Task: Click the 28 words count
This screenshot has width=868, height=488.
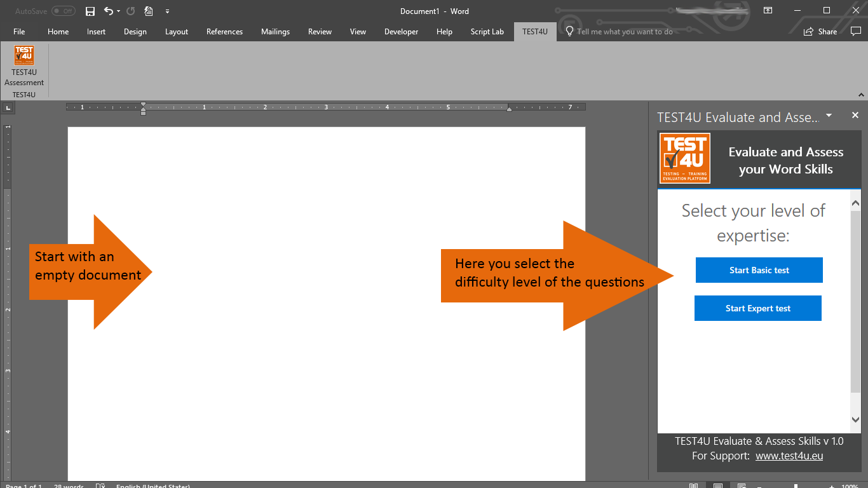Action: [69, 486]
